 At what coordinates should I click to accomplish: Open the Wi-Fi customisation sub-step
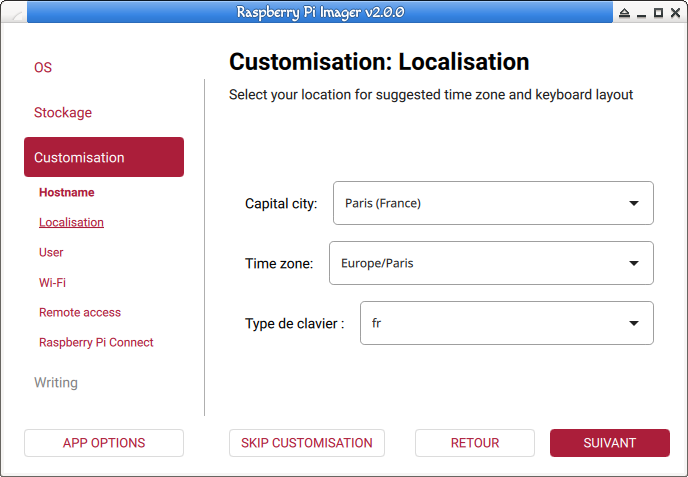(x=52, y=283)
